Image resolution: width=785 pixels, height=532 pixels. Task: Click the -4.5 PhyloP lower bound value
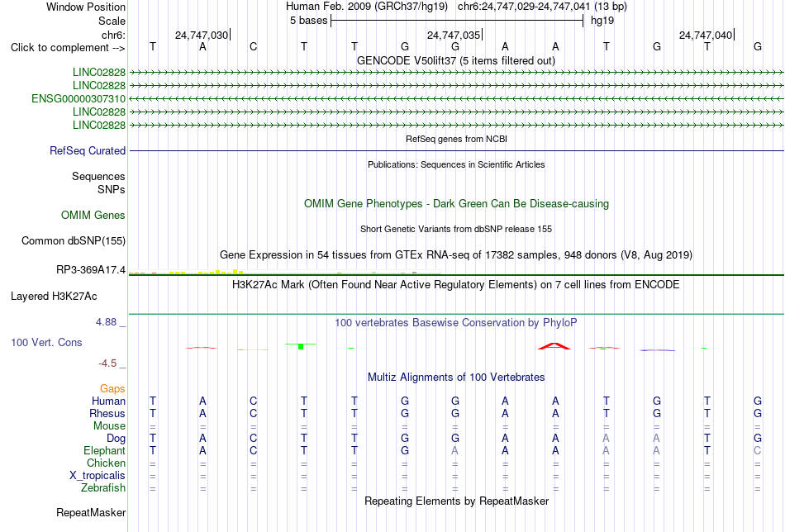(107, 363)
